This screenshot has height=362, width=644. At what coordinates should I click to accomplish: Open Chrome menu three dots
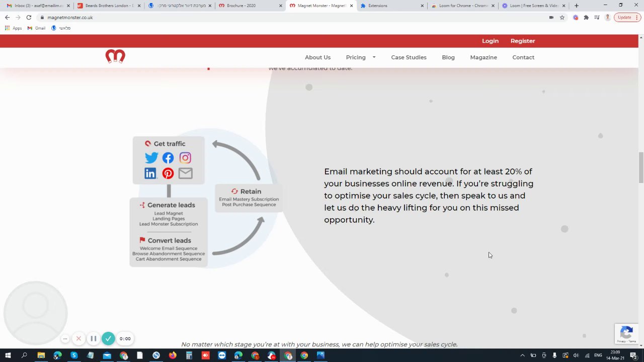click(x=637, y=17)
